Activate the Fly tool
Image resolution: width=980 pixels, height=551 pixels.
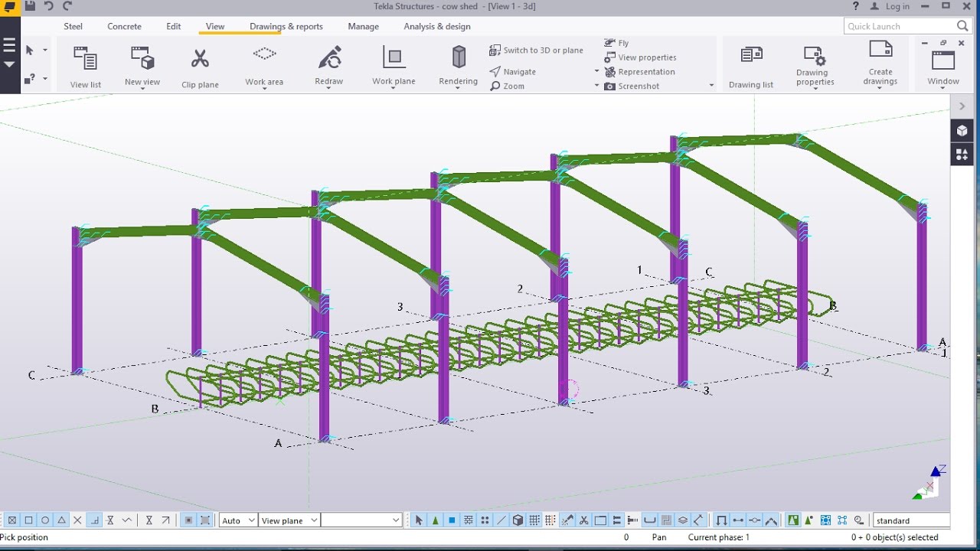(x=616, y=43)
